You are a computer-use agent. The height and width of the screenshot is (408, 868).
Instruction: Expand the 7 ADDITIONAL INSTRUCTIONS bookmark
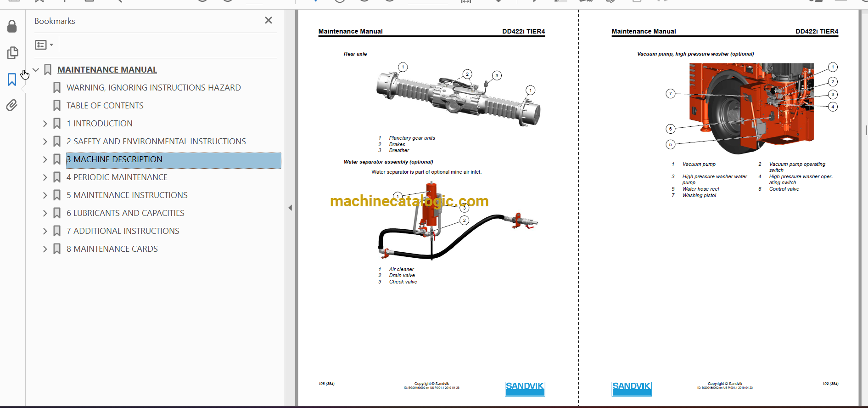(x=45, y=231)
